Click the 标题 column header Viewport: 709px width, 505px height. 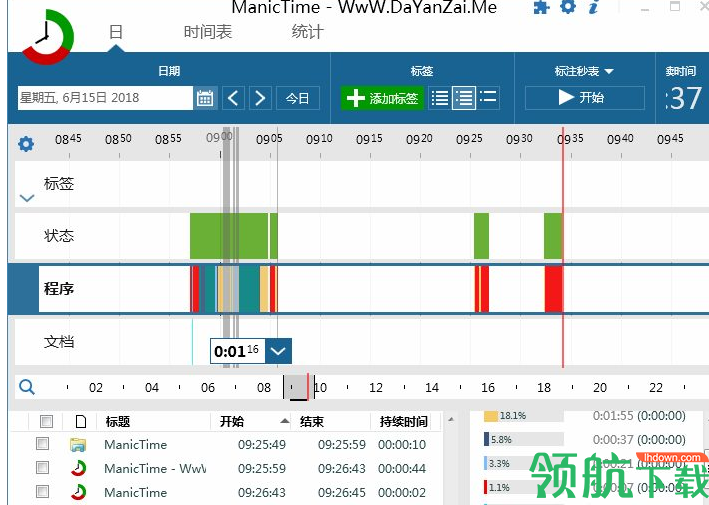[118, 421]
